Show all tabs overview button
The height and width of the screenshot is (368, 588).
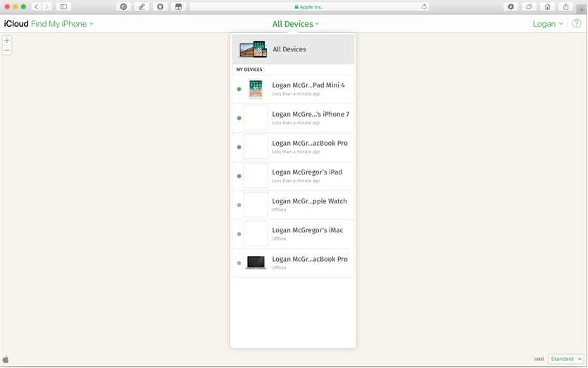(529, 7)
